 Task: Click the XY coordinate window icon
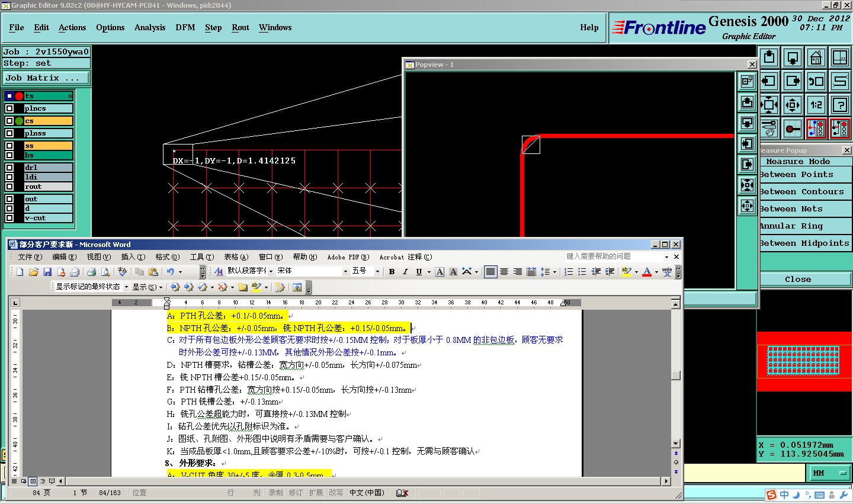coord(840,57)
